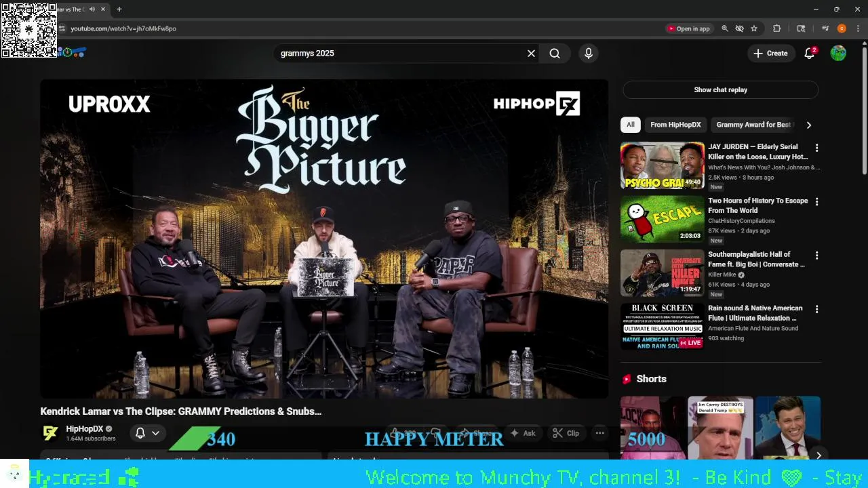The height and width of the screenshot is (488, 868).
Task: Open a new browser tab
Action: (x=119, y=9)
